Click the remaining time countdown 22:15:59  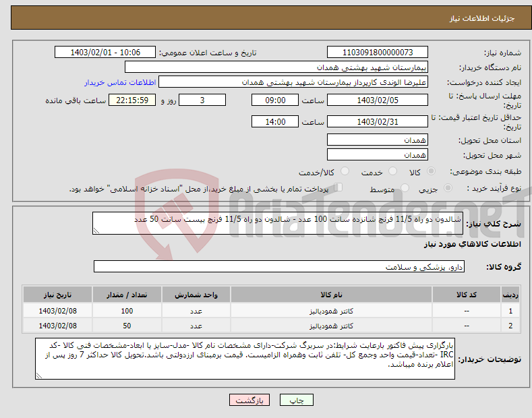(132, 100)
